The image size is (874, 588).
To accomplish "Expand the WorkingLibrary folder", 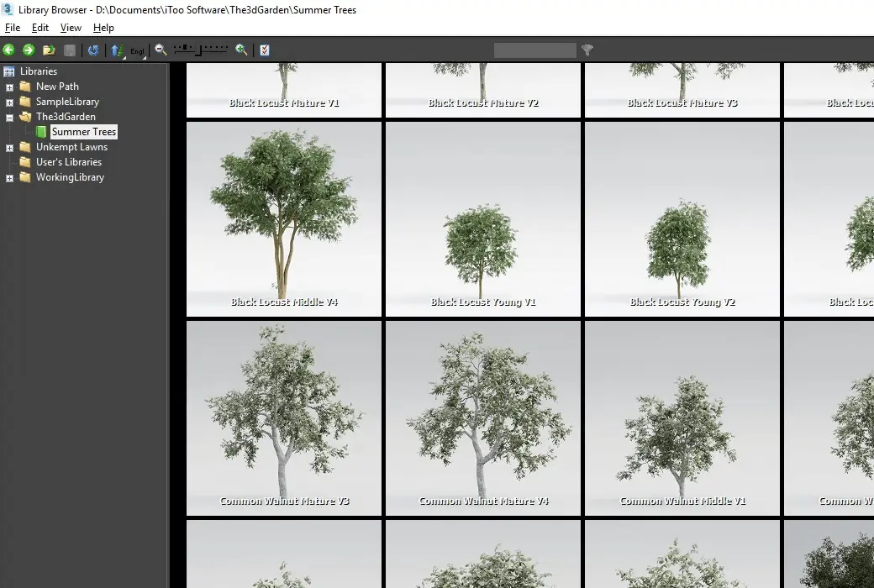I will coord(9,178).
